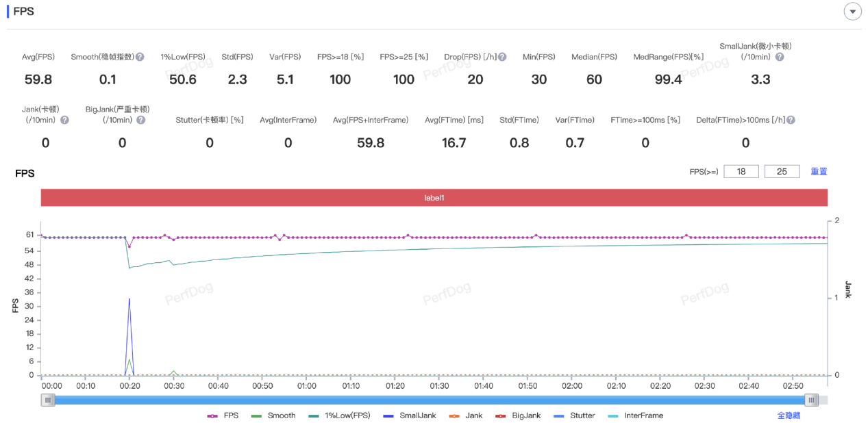Toggle BigJank series in chart legend
The image size is (868, 423).
pyautogui.click(x=518, y=415)
